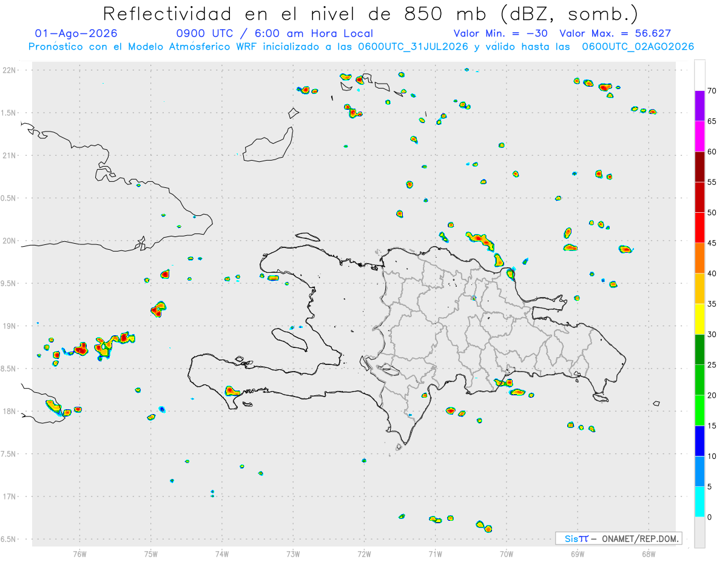Select the 'Valor Min. = -30' text
Viewport: 728px width, 562px height.
point(502,33)
